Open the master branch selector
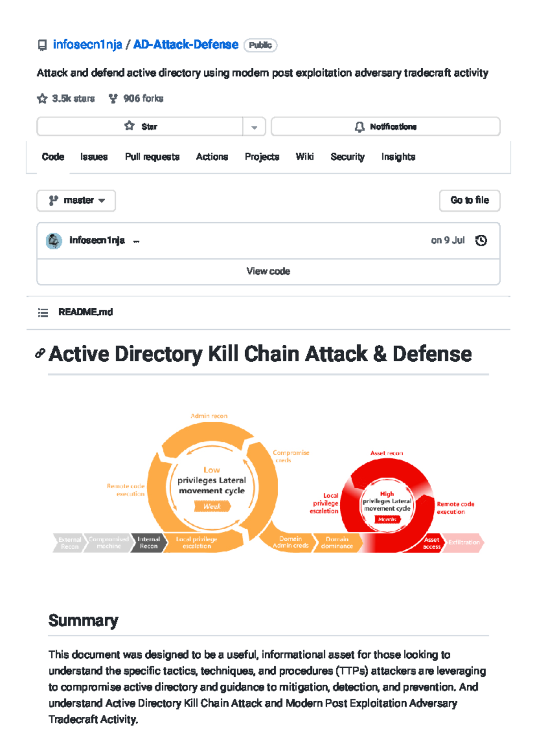 click(x=76, y=200)
